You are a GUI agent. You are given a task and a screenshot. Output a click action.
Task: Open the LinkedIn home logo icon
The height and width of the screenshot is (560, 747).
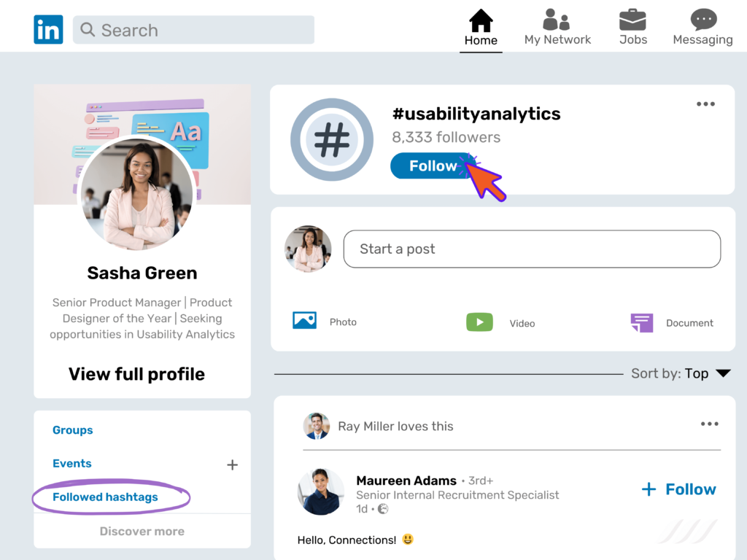pyautogui.click(x=48, y=29)
